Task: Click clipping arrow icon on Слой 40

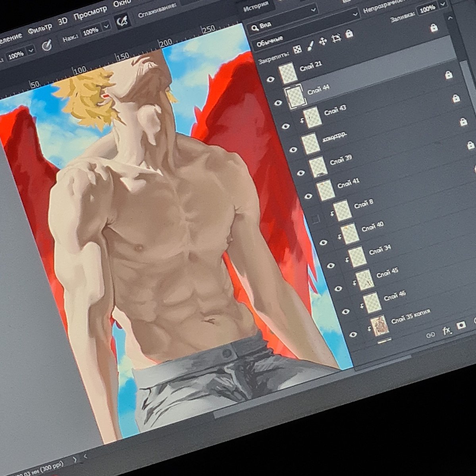Action: click(x=339, y=237)
